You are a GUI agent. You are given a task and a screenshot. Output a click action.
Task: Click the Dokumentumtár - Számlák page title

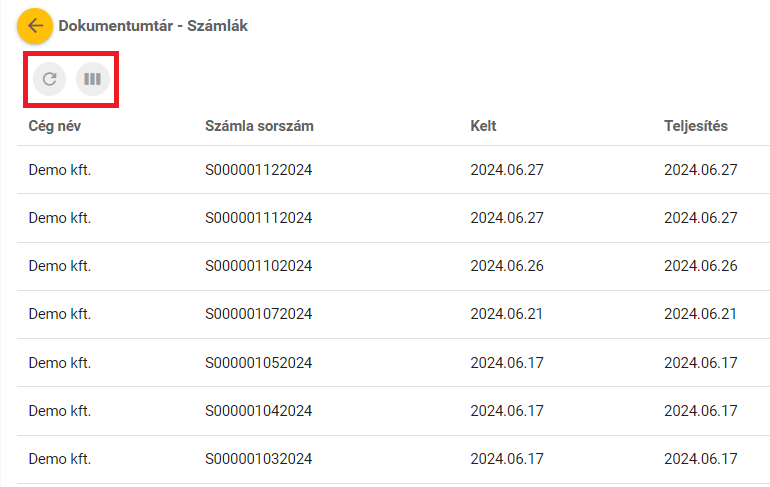point(153,26)
